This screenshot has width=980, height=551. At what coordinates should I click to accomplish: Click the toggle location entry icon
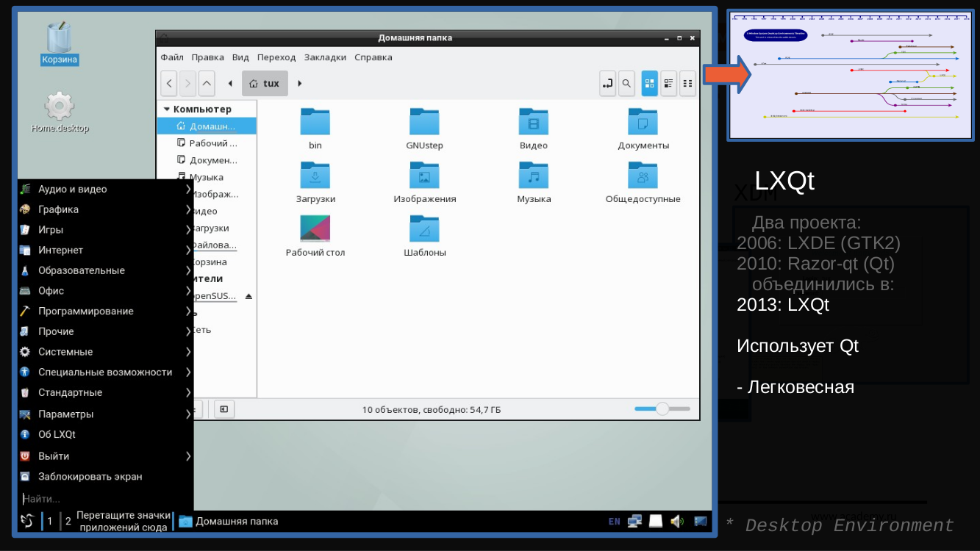pyautogui.click(x=607, y=84)
